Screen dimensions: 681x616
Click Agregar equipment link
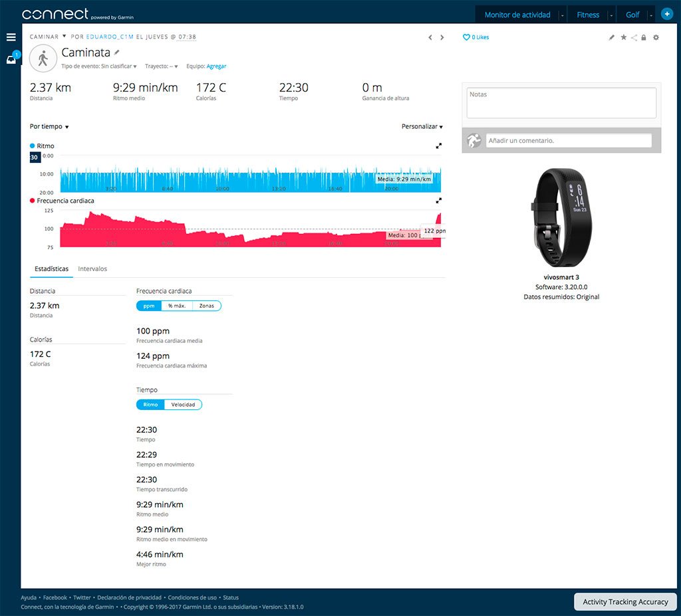[216, 66]
